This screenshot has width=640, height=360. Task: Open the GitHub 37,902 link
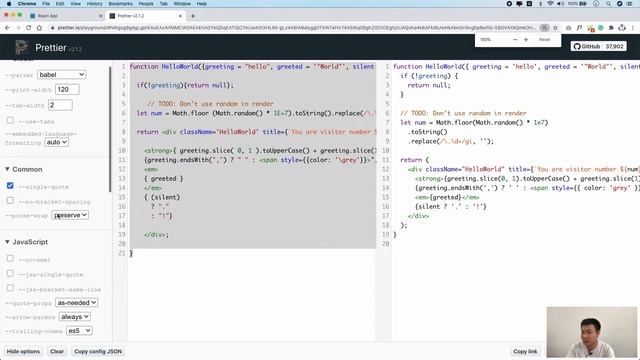pyautogui.click(x=599, y=47)
